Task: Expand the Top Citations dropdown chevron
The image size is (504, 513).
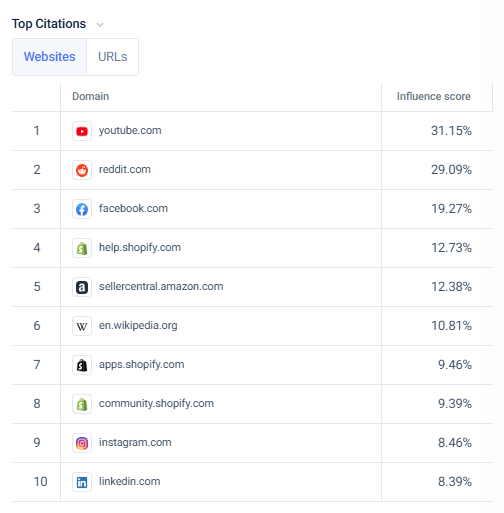Action: pos(100,25)
